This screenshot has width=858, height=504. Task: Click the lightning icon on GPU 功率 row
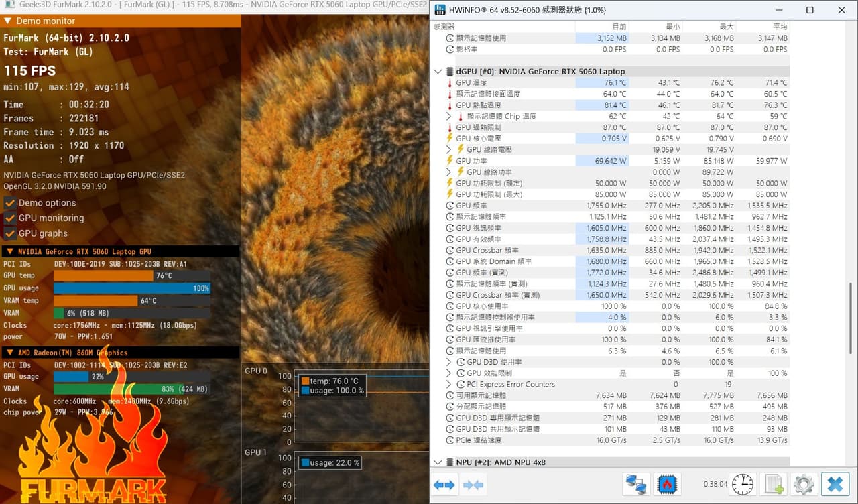point(450,161)
